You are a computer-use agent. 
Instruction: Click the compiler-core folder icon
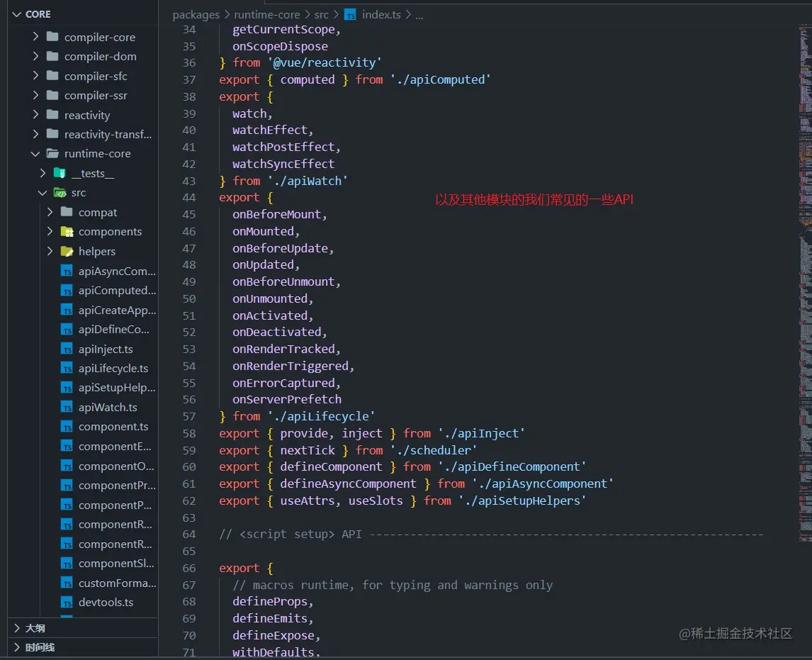tap(52, 37)
